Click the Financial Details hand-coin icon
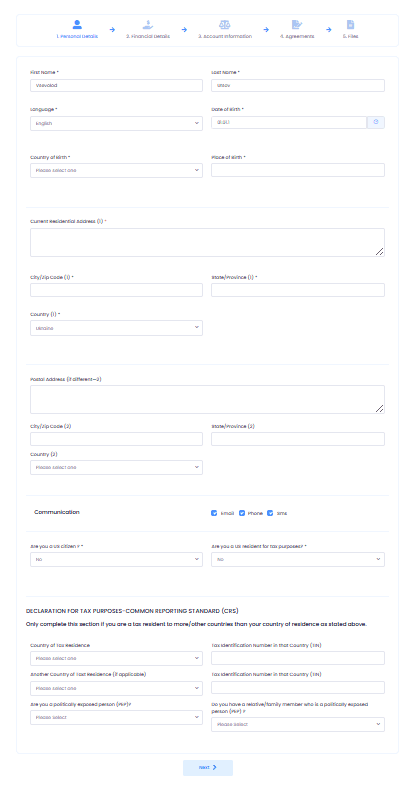412x788 pixels. point(148,25)
